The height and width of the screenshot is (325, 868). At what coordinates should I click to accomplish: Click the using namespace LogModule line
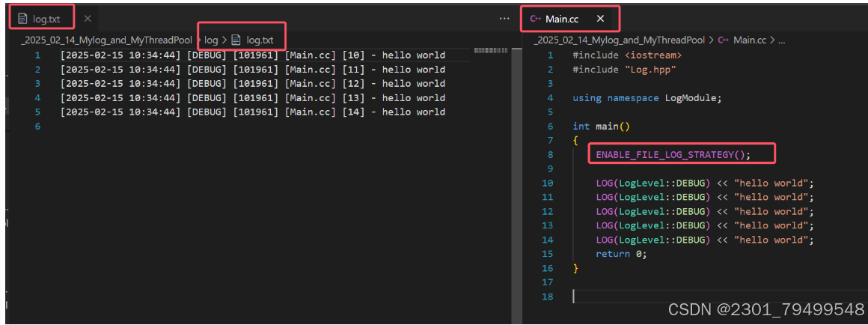648,98
